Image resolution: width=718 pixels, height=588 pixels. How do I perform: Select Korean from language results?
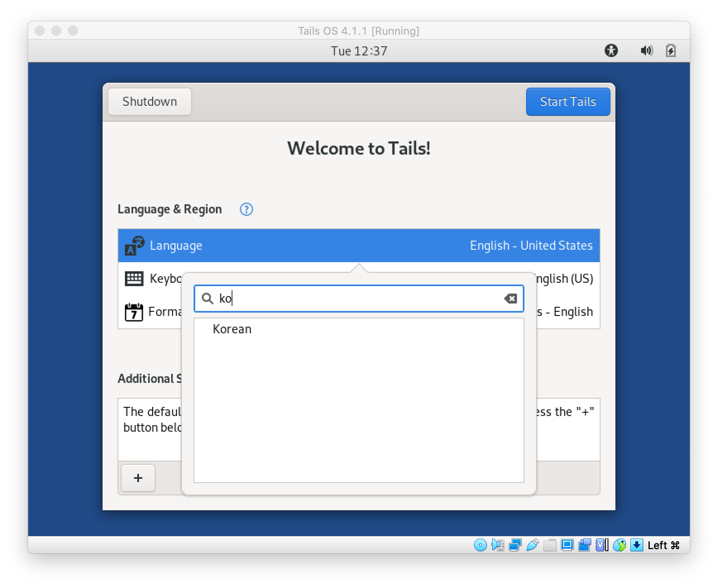359,329
